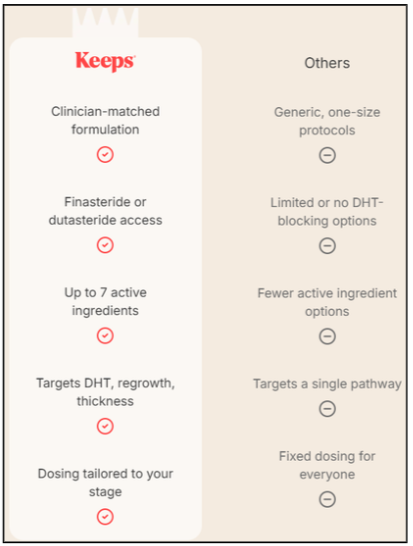The height and width of the screenshot is (546, 413).
Task: Click the Fixed dosing for everyone text
Action: tap(327, 465)
